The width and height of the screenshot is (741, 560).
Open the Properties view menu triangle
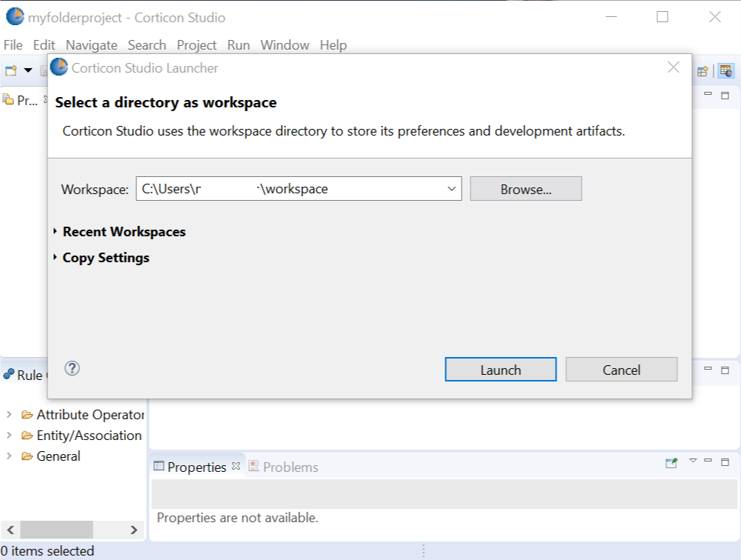pyautogui.click(x=694, y=460)
